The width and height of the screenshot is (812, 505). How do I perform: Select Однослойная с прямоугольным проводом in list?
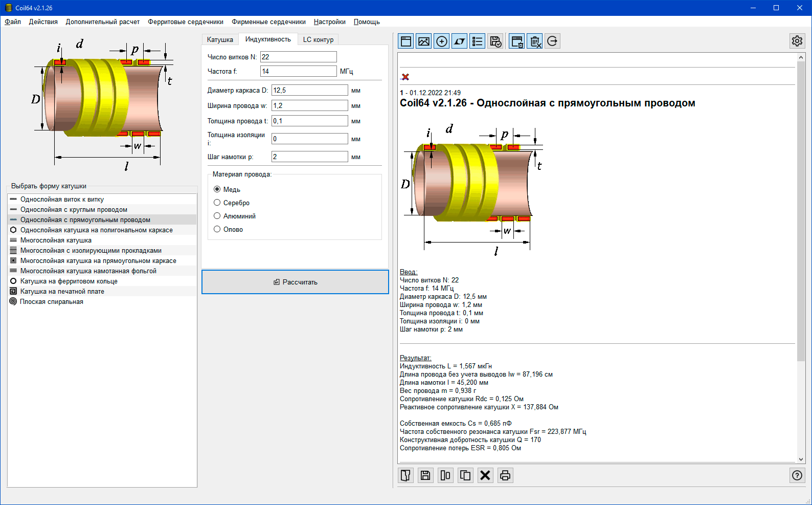tap(102, 219)
